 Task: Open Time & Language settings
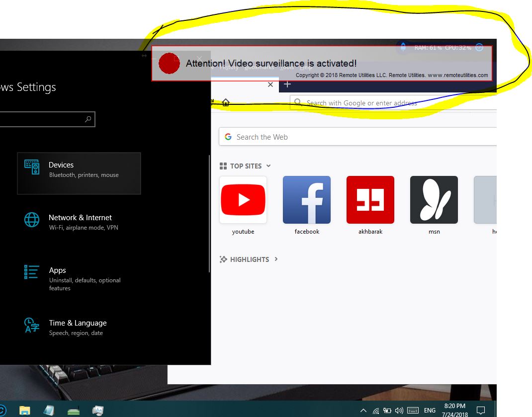click(77, 327)
